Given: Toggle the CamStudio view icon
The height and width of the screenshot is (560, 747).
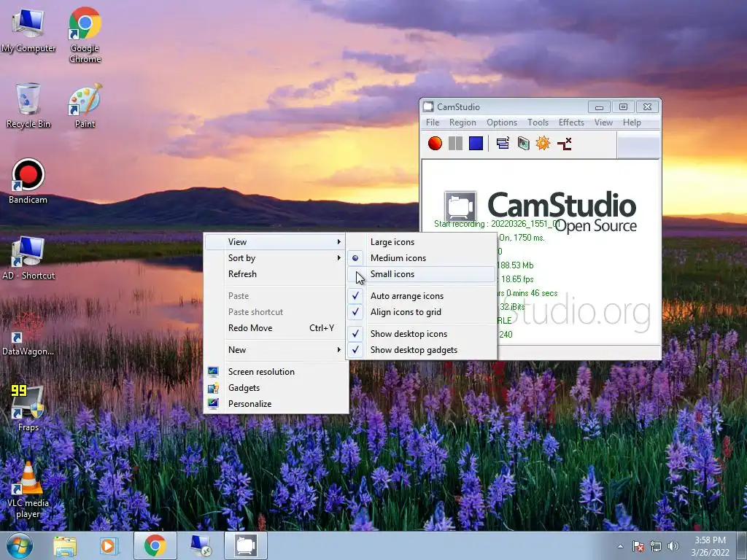Looking at the screenshot, I should (503, 144).
